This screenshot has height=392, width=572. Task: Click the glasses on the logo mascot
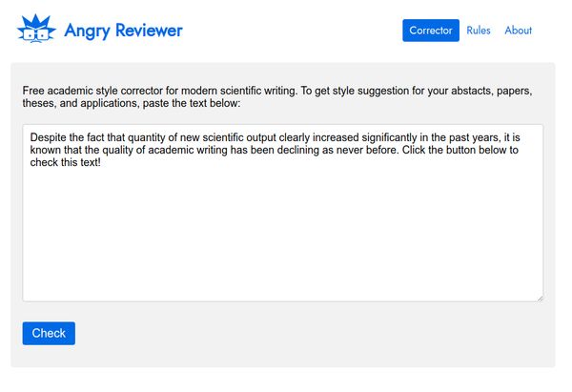(36, 34)
